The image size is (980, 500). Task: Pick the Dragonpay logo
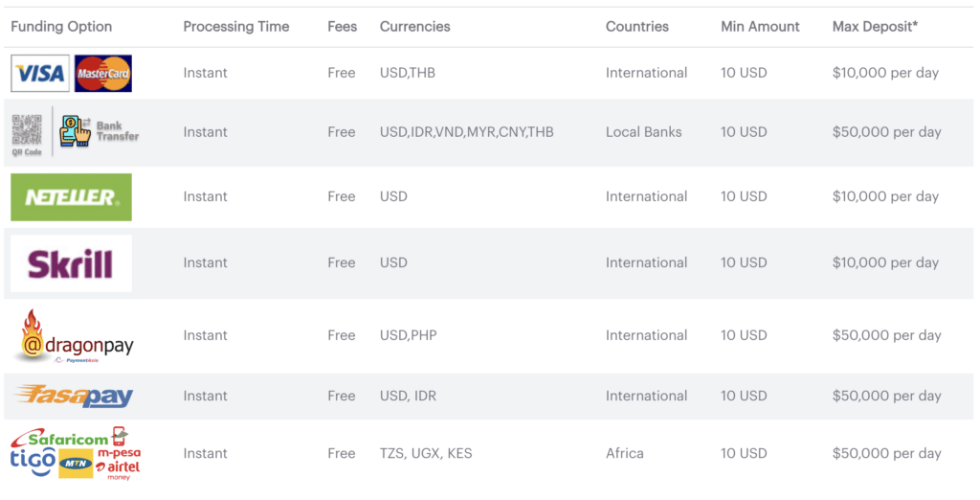point(73,337)
